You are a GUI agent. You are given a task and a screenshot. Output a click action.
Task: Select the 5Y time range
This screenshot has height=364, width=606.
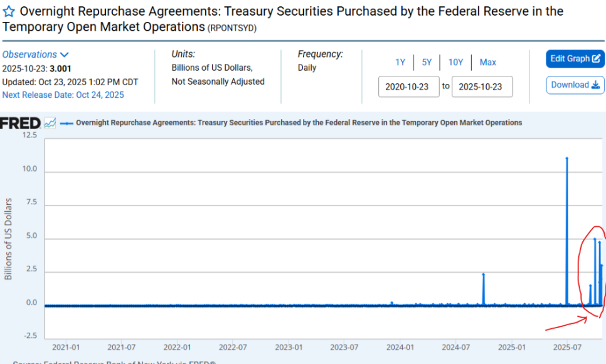click(427, 62)
